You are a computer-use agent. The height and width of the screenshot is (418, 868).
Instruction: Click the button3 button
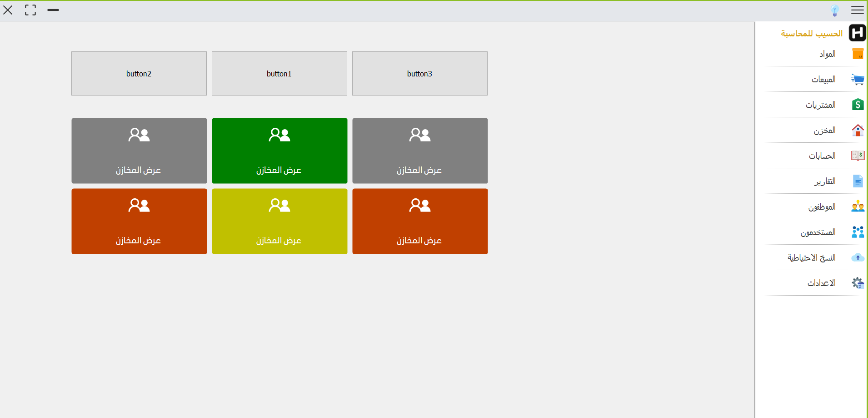click(x=420, y=73)
